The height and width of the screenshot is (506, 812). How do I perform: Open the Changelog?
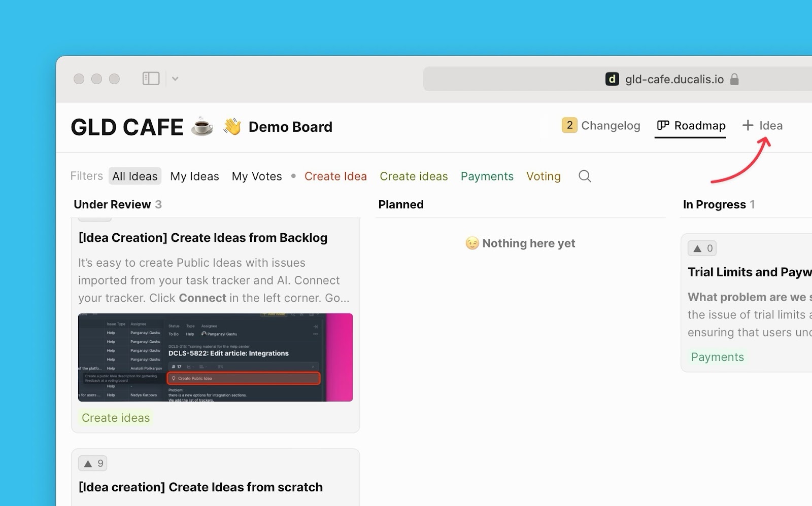tap(611, 125)
